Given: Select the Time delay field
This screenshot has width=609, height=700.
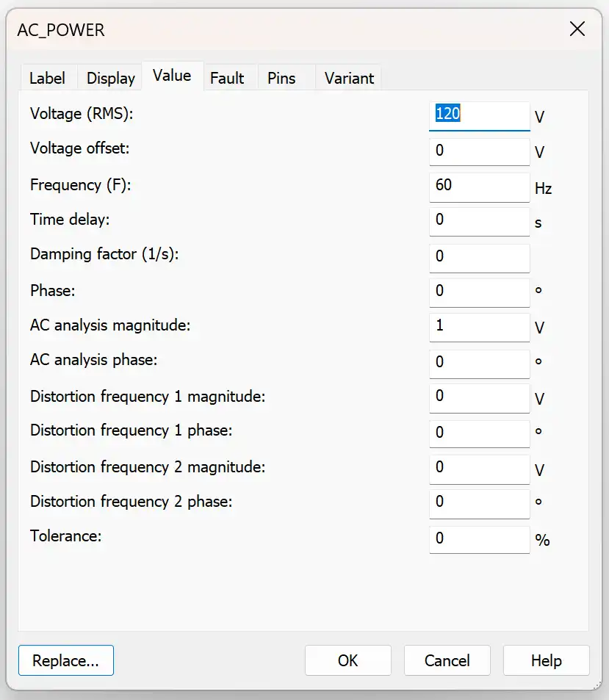Looking at the screenshot, I should pyautogui.click(x=479, y=220).
